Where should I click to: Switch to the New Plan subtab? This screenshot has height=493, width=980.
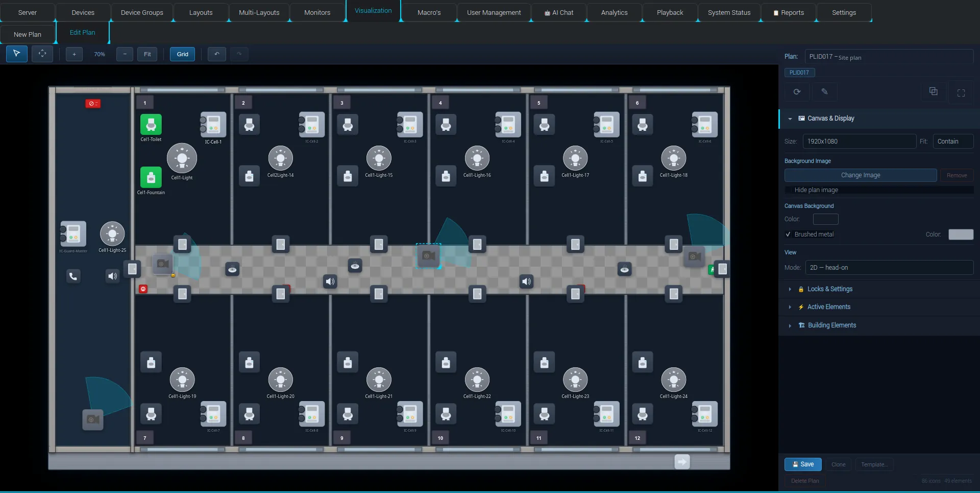pos(28,34)
